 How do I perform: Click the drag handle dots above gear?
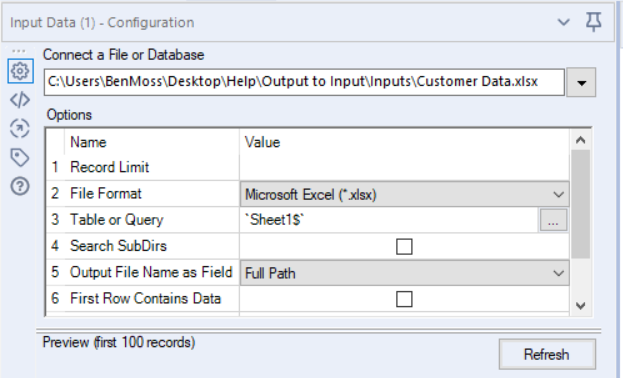tap(19, 51)
